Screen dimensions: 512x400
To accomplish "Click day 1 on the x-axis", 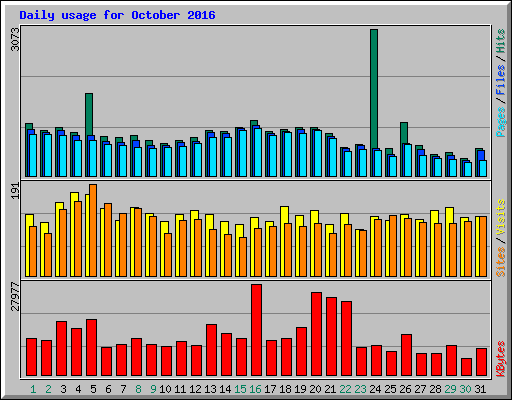I will [x=33, y=389].
